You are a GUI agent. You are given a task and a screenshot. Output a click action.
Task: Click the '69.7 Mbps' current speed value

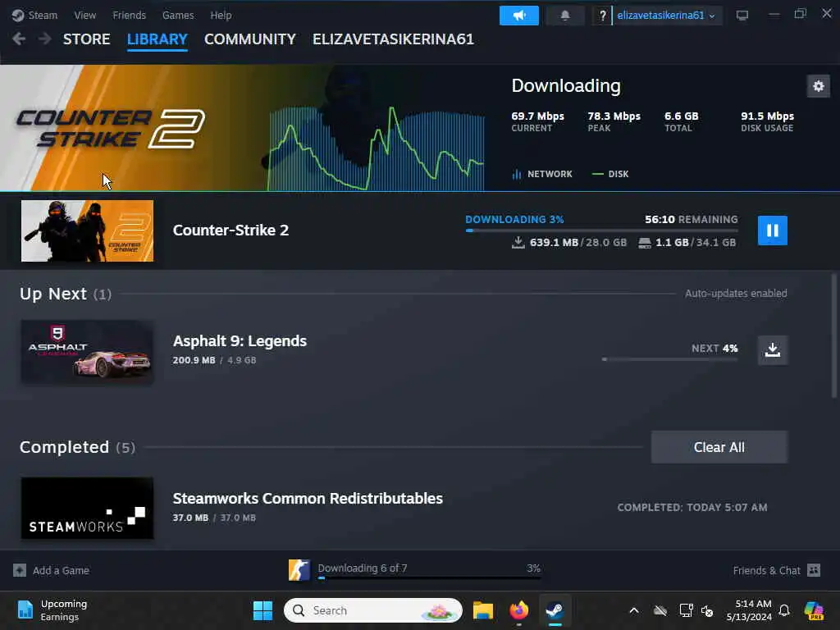[x=537, y=116]
